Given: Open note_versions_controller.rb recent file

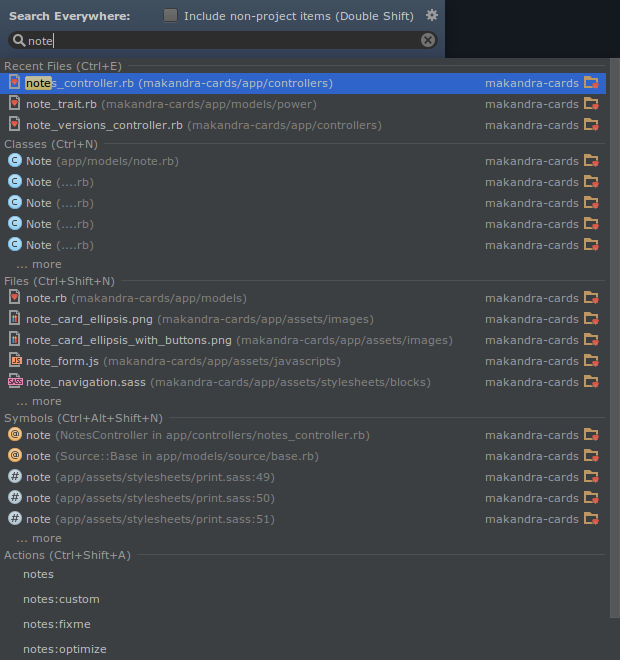Looking at the screenshot, I should click(x=104, y=125).
